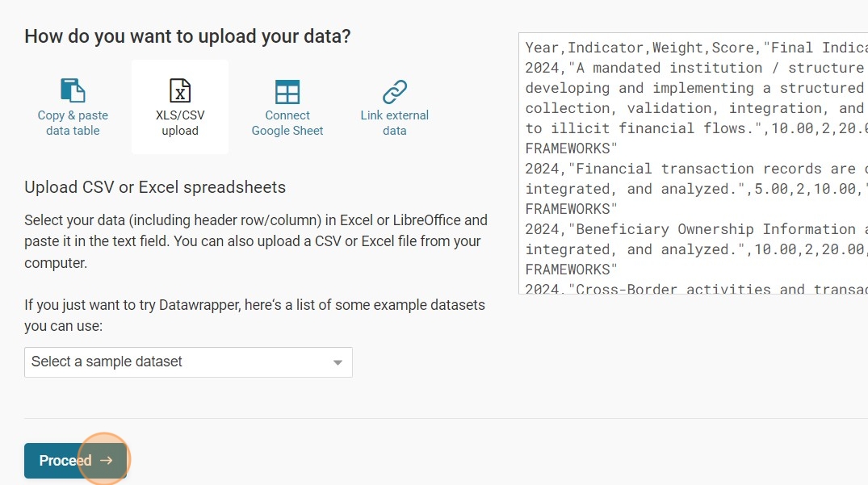The image size is (868, 485).
Task: Choose the "XLS/CSV upload" option label
Action: pyautogui.click(x=179, y=123)
